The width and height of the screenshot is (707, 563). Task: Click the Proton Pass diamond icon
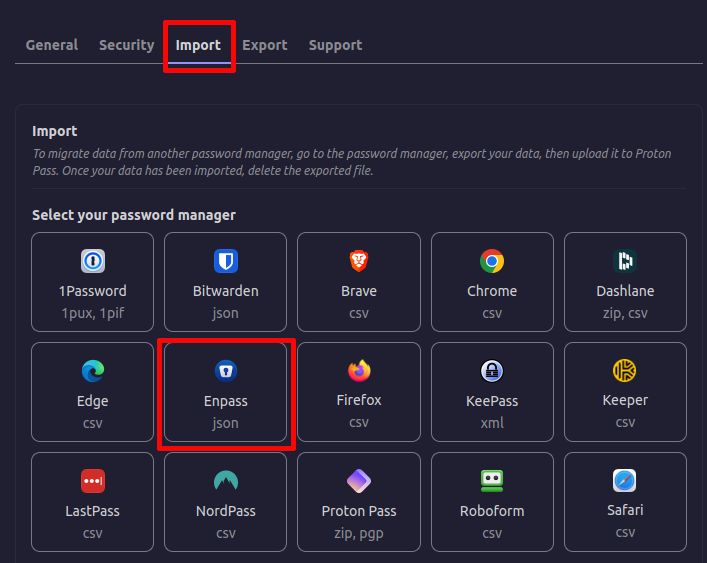coord(359,481)
